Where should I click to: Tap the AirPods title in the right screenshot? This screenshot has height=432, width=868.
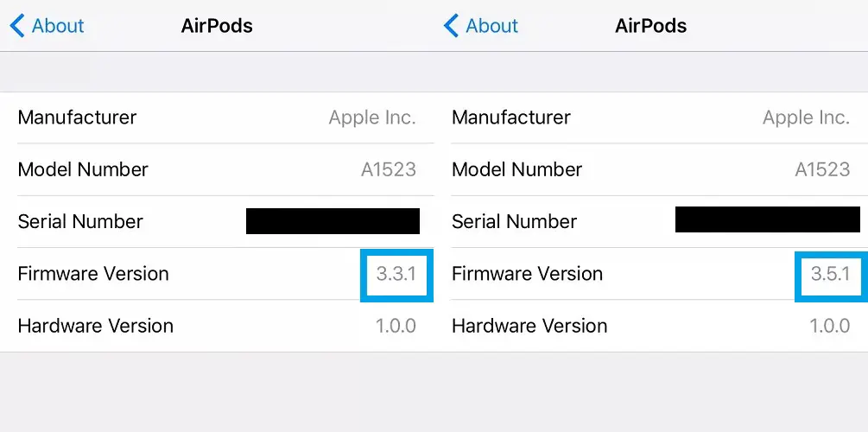pos(650,26)
